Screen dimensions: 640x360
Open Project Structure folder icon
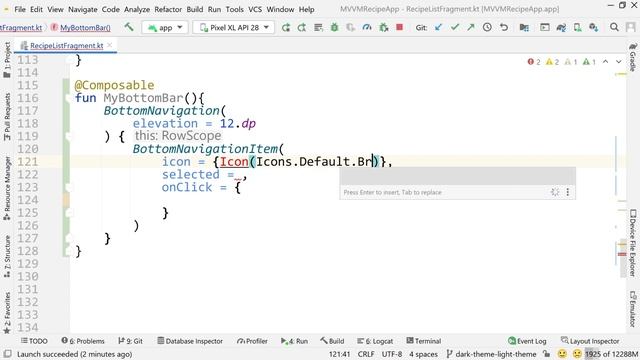point(524,27)
